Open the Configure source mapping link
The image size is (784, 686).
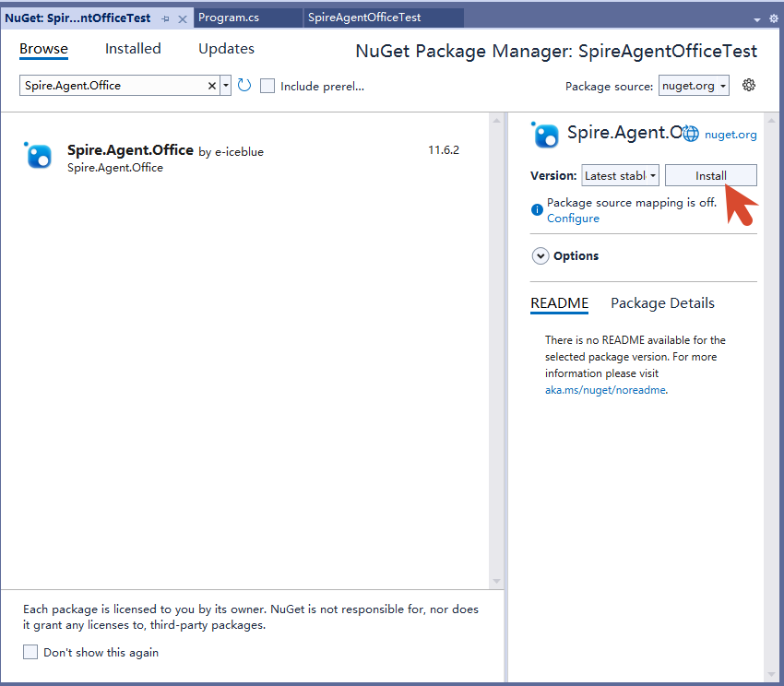pyautogui.click(x=573, y=219)
